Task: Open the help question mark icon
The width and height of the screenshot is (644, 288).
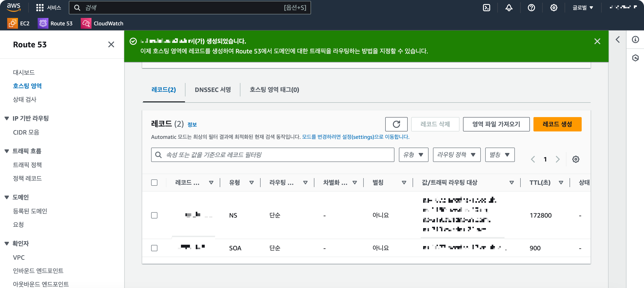Action: pyautogui.click(x=531, y=8)
